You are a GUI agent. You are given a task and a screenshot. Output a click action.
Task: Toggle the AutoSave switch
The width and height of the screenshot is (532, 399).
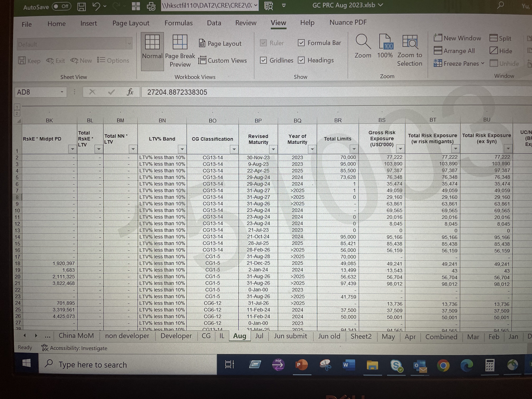(62, 6)
